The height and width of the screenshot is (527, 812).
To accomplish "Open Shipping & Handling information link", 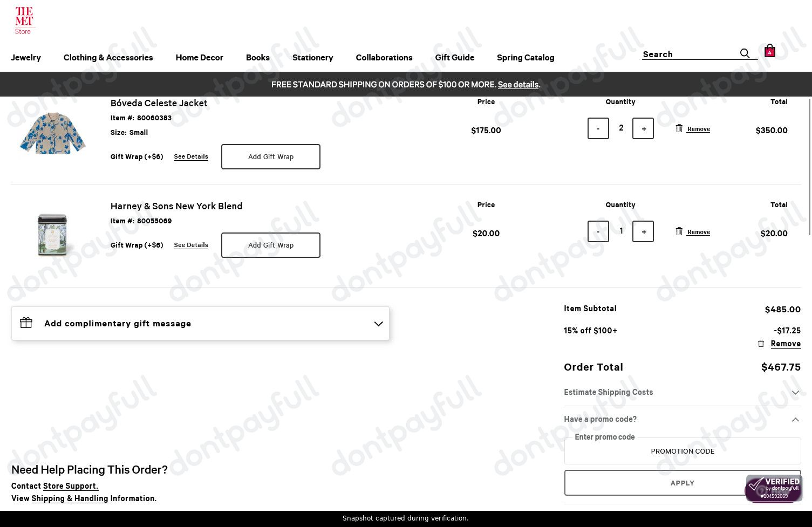I will click(70, 498).
